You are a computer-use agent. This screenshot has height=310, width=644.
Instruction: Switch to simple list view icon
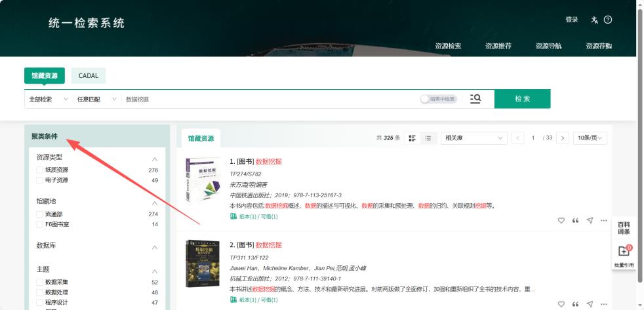point(428,138)
